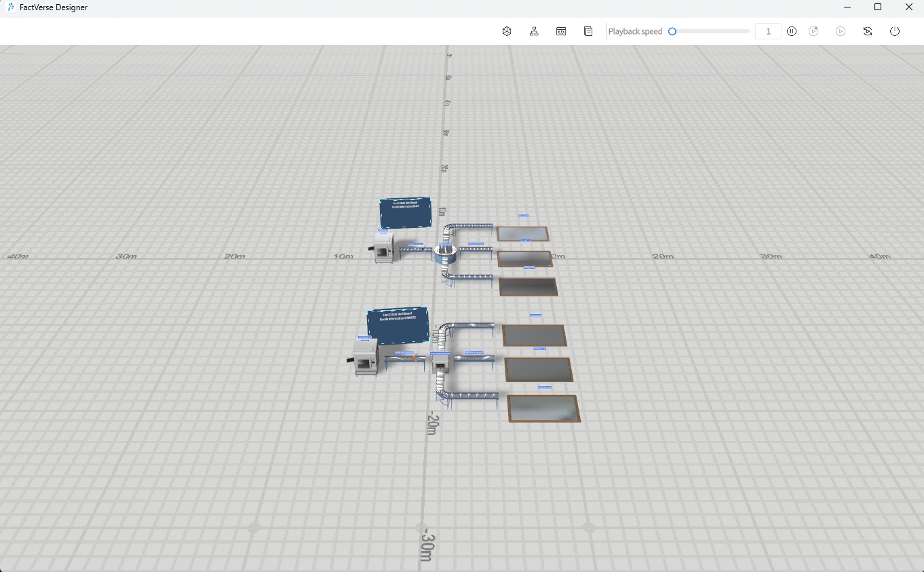Select the topmost storage pallet
The height and width of the screenshot is (572, 924).
tap(522, 233)
